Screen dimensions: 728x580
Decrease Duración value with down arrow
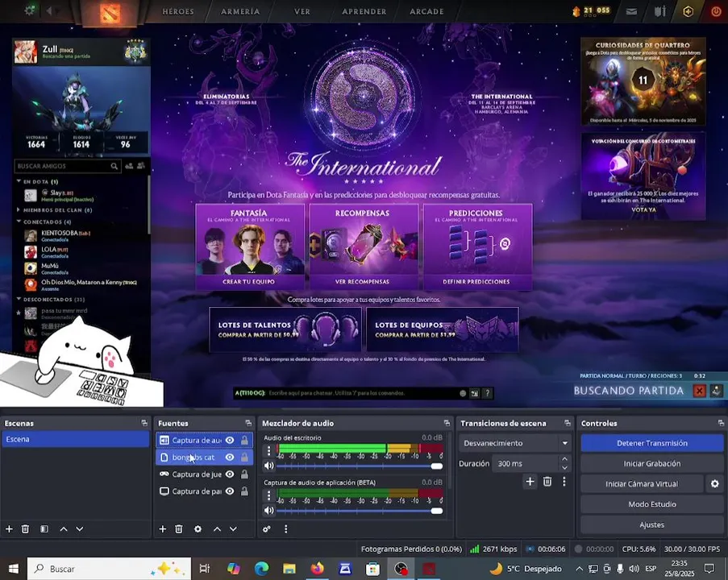(x=564, y=468)
